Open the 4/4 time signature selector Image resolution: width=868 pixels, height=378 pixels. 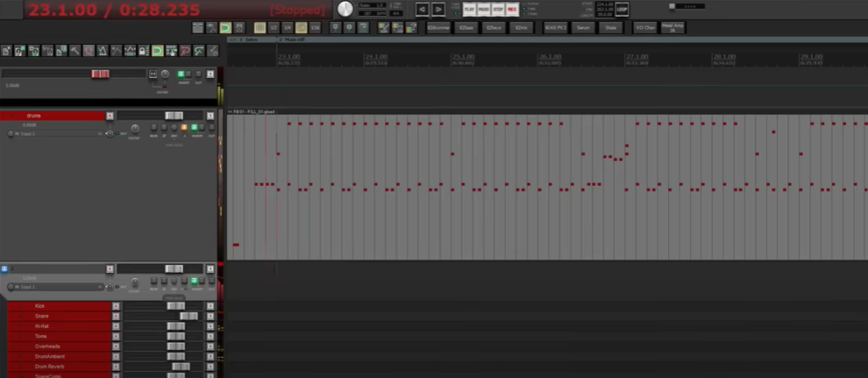(396, 14)
